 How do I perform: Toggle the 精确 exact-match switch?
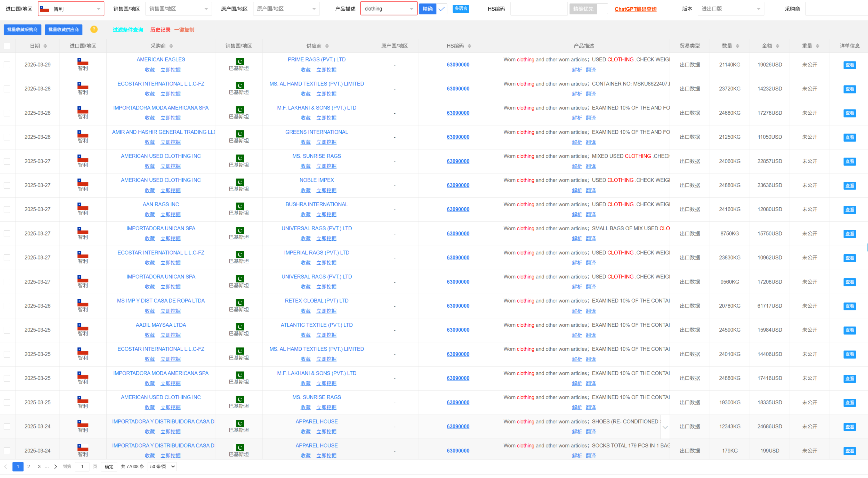click(433, 9)
